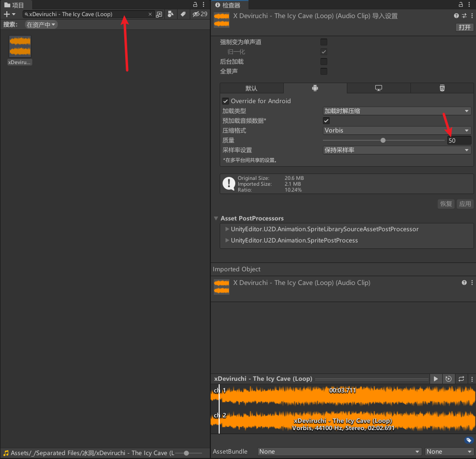476x459 pixels.
Task: Click the 应用 apply button
Action: tap(465, 204)
